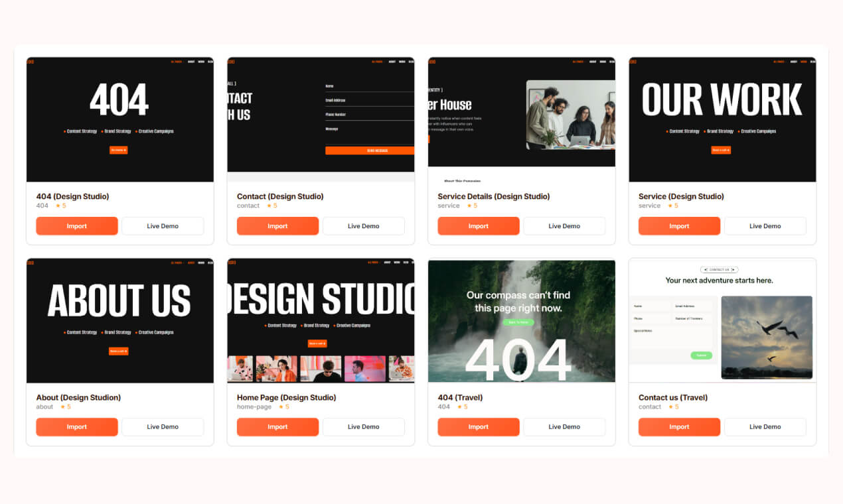843x504 pixels.
Task: Click the star icon under About (Design Studion)
Action: [x=62, y=407]
